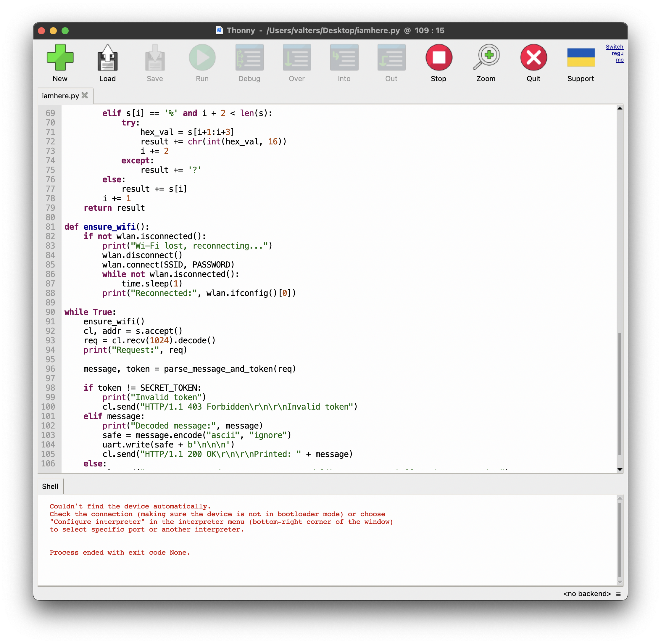The height and width of the screenshot is (644, 661).
Task: Quit Thonny using the red X icon
Action: (533, 58)
